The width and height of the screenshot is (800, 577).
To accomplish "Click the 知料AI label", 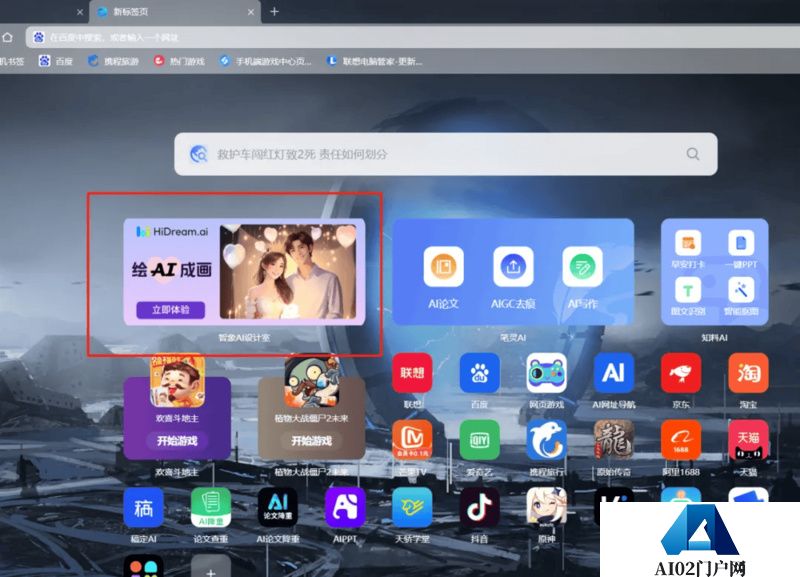I will click(714, 338).
